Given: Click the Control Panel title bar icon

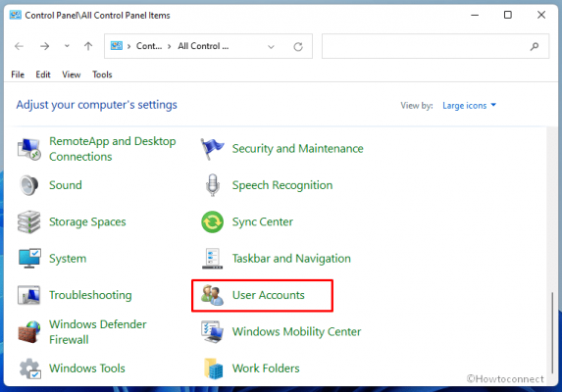Looking at the screenshot, I should coord(16,15).
